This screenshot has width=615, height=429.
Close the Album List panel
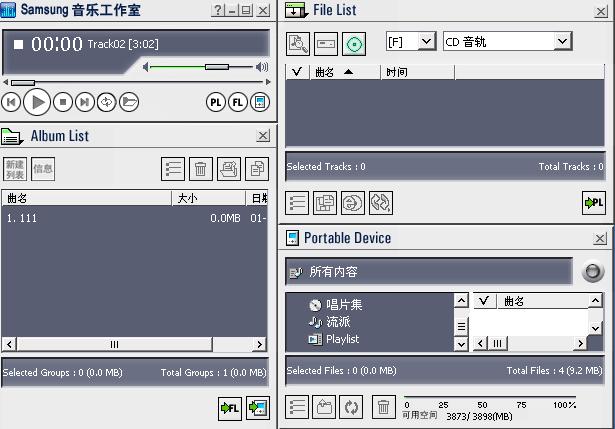pos(263,136)
